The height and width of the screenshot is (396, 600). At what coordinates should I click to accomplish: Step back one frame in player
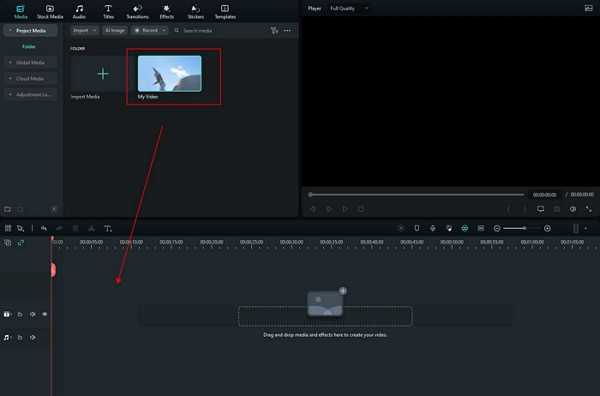[313, 209]
